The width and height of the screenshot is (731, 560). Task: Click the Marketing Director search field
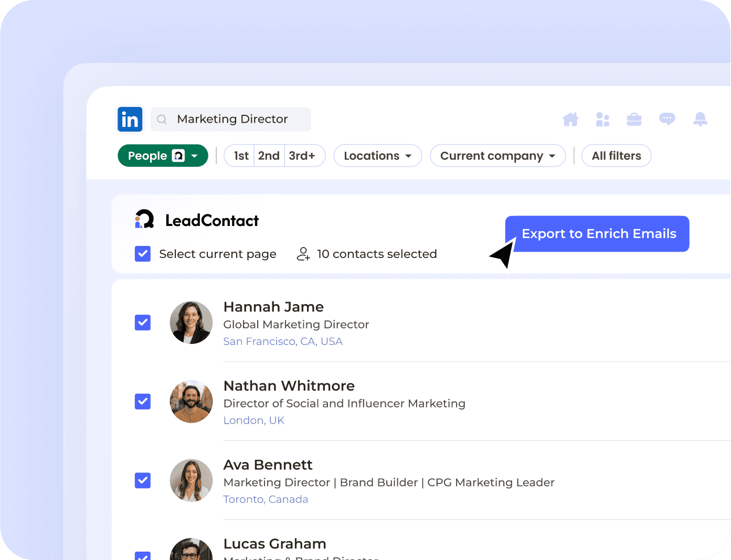pyautogui.click(x=231, y=120)
